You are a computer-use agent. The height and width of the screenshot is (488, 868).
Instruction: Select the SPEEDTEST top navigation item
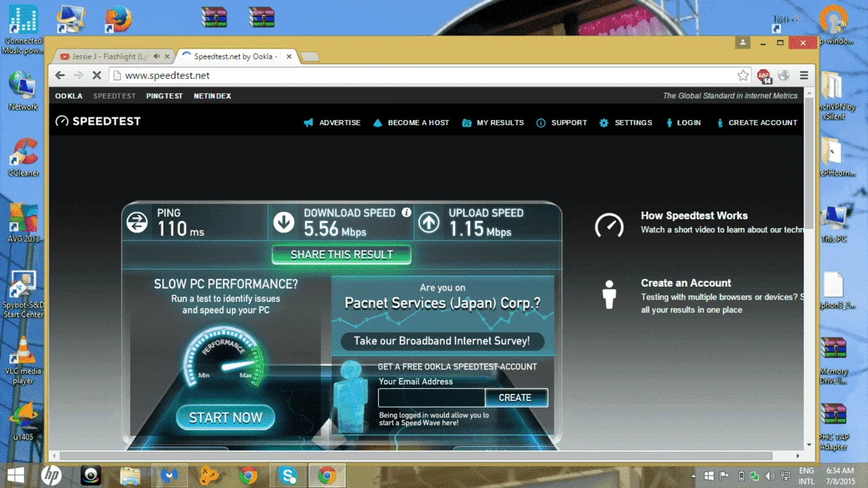coord(114,96)
